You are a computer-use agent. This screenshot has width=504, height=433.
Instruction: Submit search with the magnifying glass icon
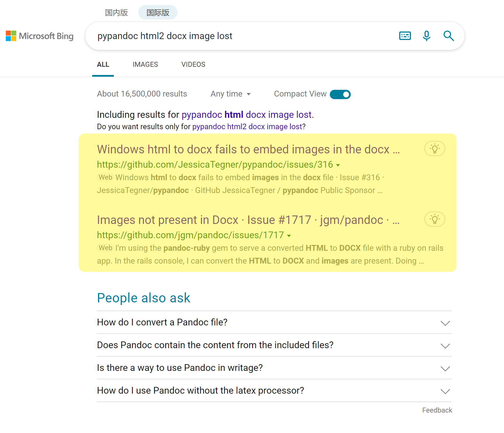(449, 36)
